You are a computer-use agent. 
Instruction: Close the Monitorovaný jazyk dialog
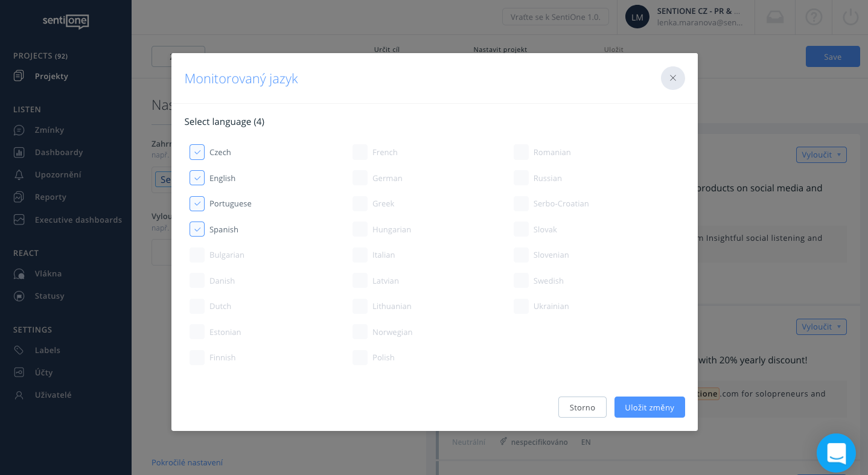click(x=672, y=78)
